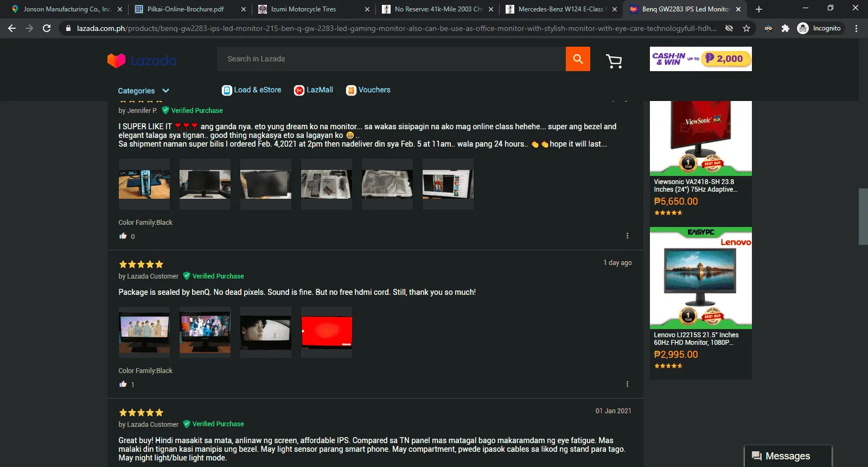The image size is (868, 467).
Task: Open more options for 'Package is sealed' review
Action: (627, 384)
